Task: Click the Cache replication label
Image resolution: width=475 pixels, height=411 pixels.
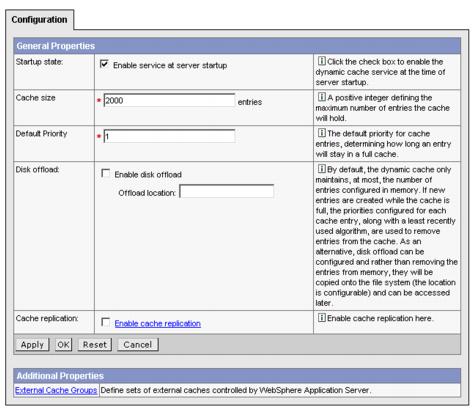Action: [47, 318]
